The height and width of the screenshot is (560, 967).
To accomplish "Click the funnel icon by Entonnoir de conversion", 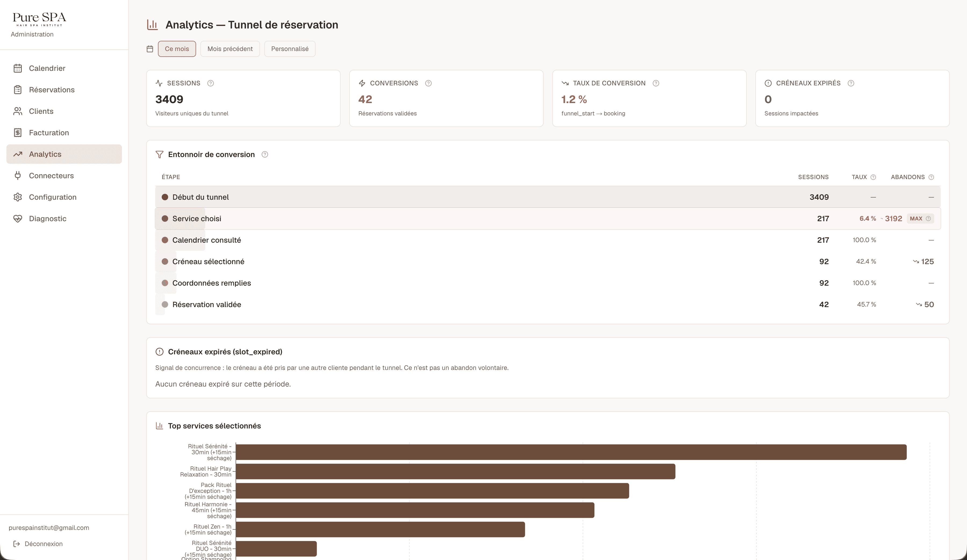I will tap(160, 155).
